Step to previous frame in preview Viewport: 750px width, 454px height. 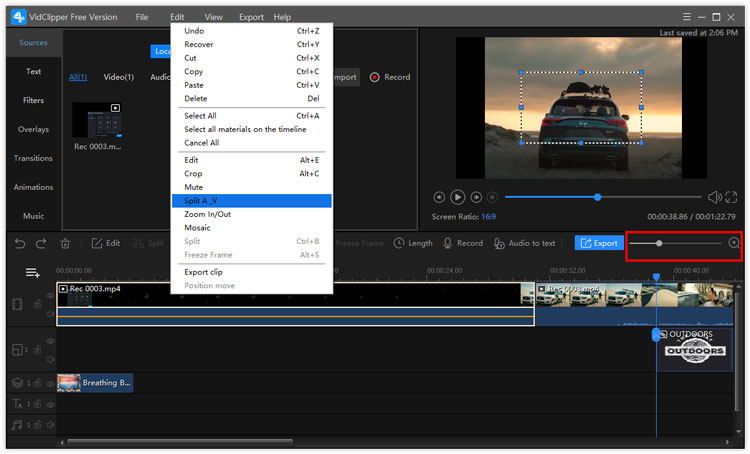pyautogui.click(x=439, y=197)
